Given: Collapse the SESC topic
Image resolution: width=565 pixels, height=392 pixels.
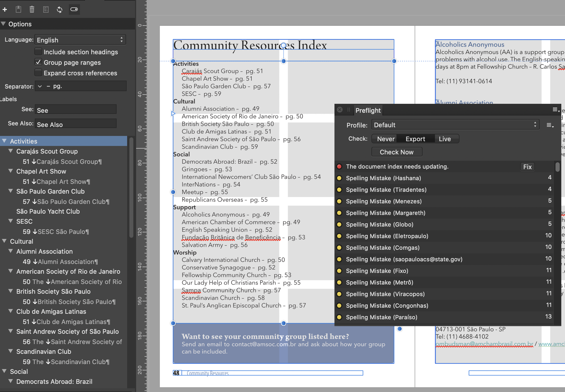Looking at the screenshot, I should click(x=11, y=221).
